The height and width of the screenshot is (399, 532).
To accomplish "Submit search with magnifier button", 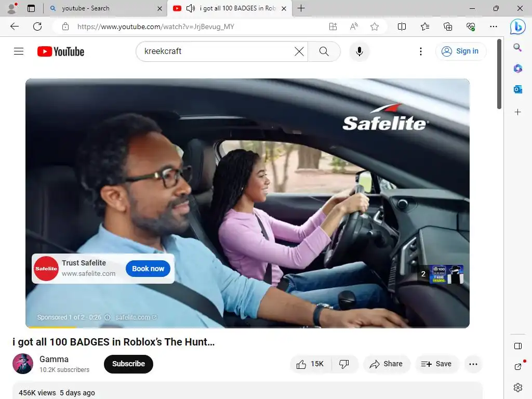I will pyautogui.click(x=324, y=51).
